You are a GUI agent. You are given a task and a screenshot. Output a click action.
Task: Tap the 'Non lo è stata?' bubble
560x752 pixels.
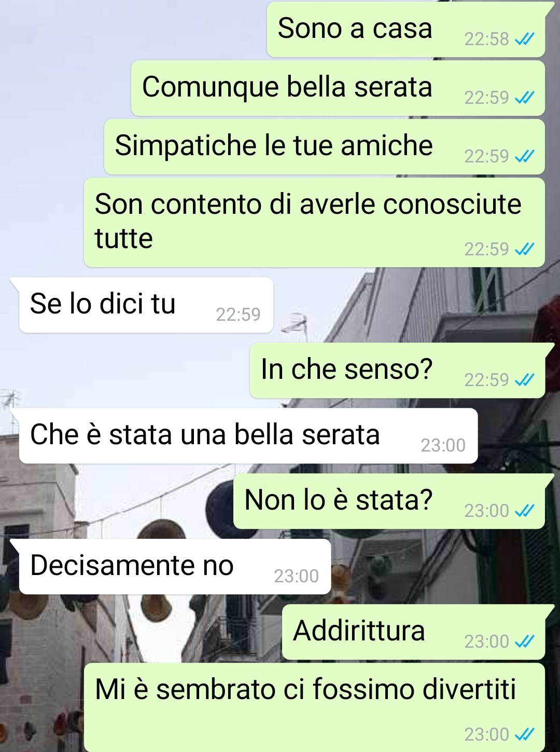pos(389,501)
